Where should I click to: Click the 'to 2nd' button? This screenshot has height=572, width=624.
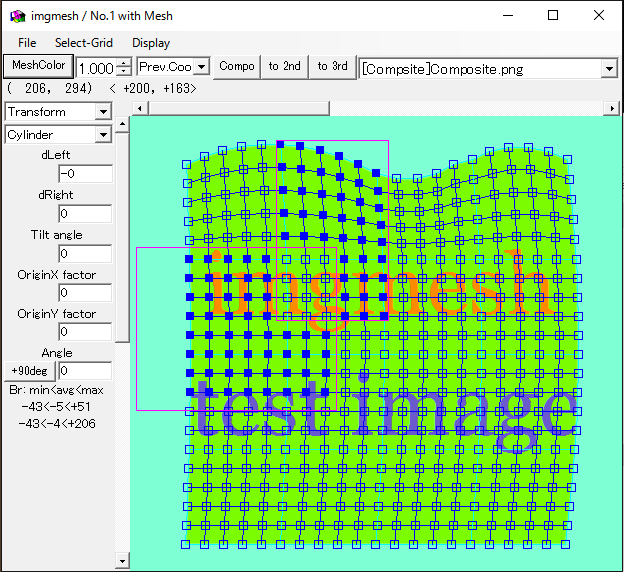tap(284, 67)
